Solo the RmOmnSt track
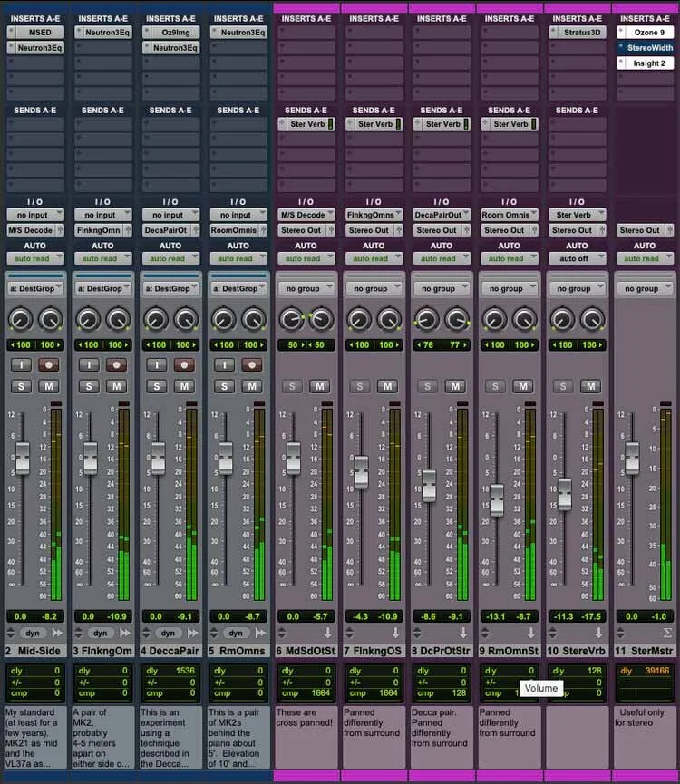Viewport: 680px width, 784px height. [495, 386]
